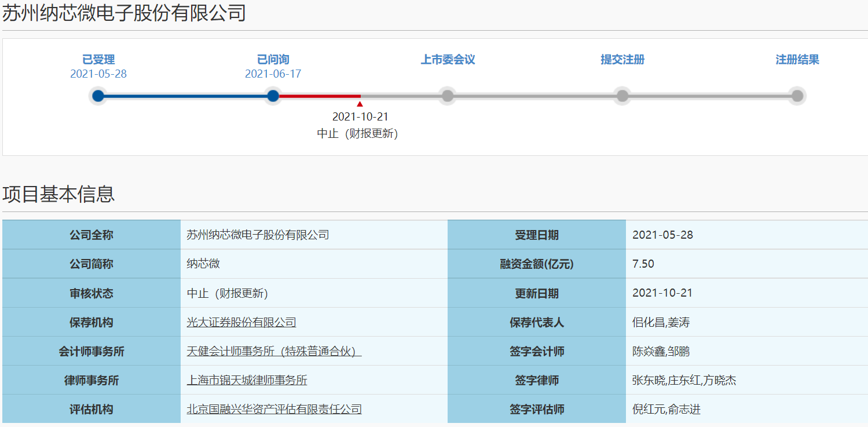Click the 保荐机构 header cell
This screenshot has height=427, width=868.
click(91, 322)
